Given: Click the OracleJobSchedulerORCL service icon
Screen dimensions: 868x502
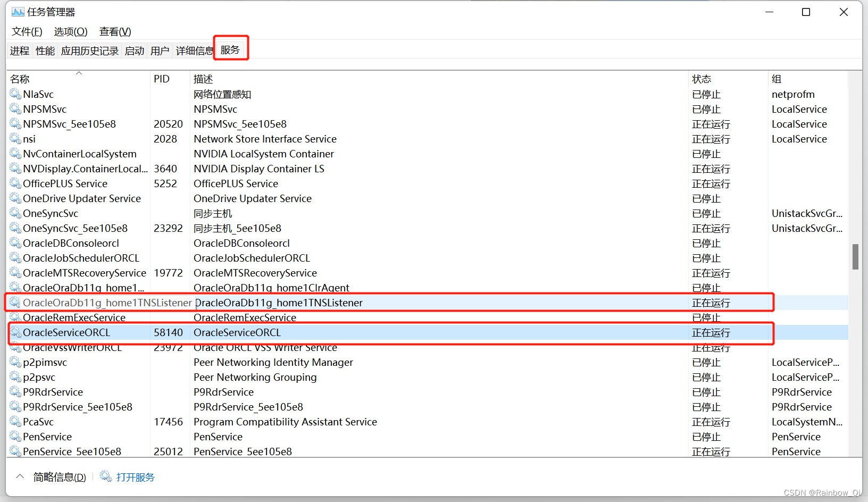Looking at the screenshot, I should [x=15, y=258].
